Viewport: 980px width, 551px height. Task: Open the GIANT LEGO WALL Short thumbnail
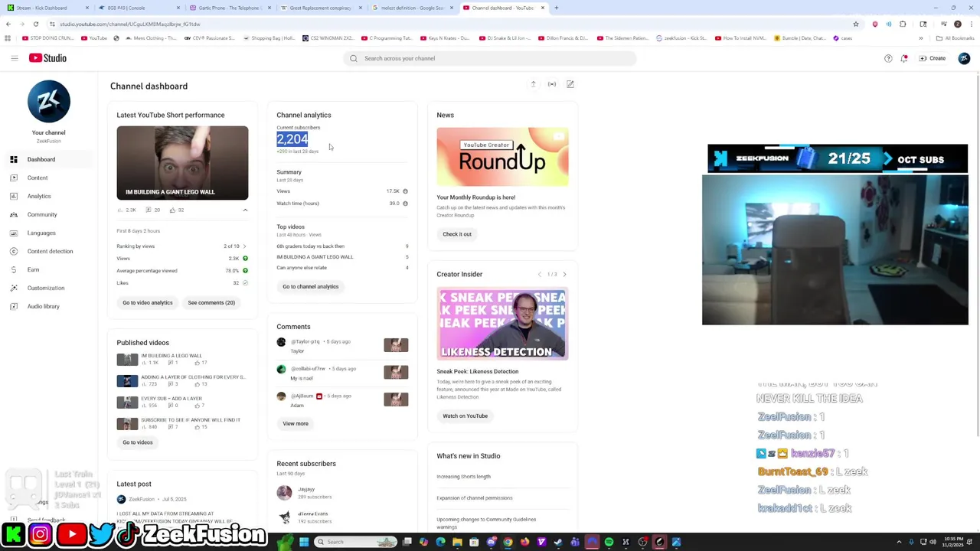(x=182, y=163)
